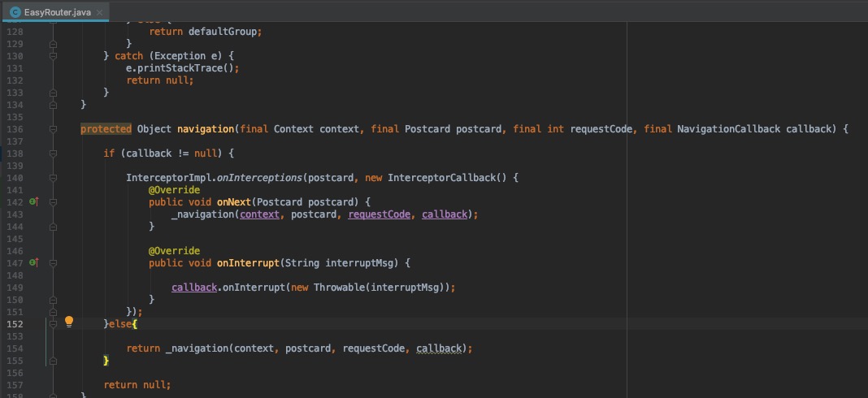Click line number 143 in the gutter
The width and height of the screenshot is (868, 398).
click(15, 214)
